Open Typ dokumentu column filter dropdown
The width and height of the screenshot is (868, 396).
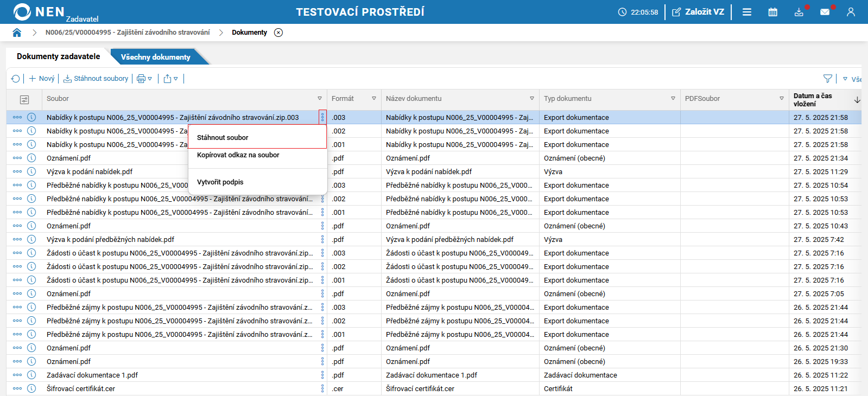pos(673,99)
